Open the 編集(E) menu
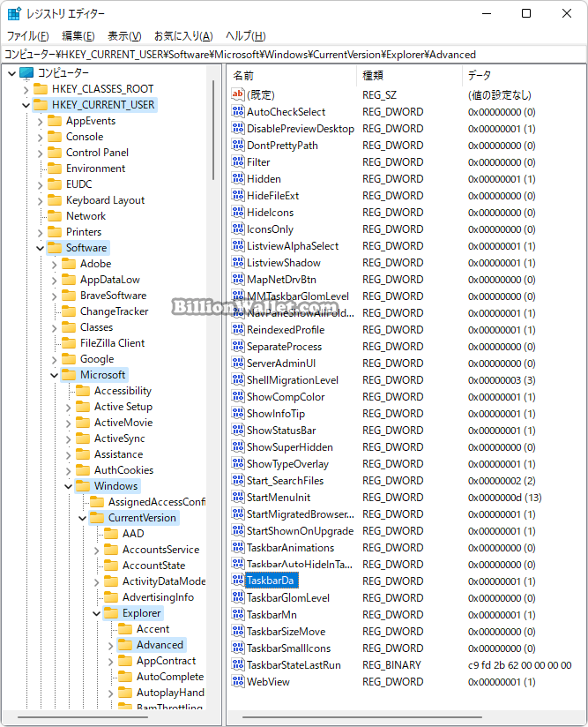Image resolution: width=588 pixels, height=727 pixels. coord(78,35)
